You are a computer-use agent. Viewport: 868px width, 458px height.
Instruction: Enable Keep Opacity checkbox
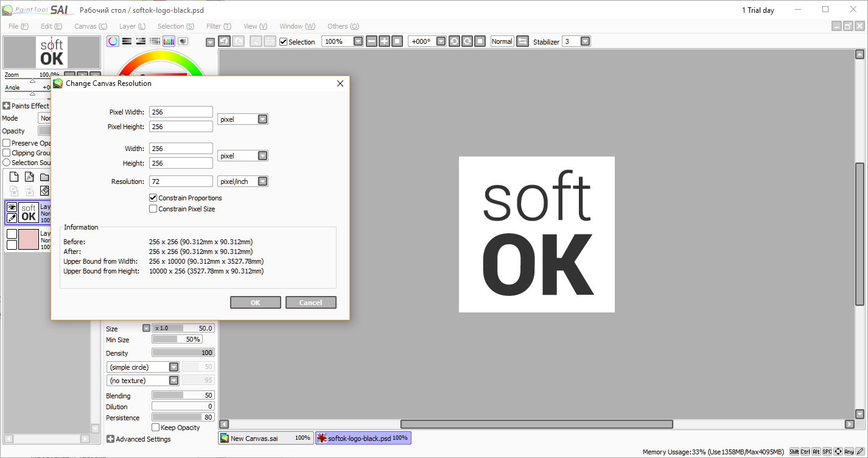[x=156, y=428]
